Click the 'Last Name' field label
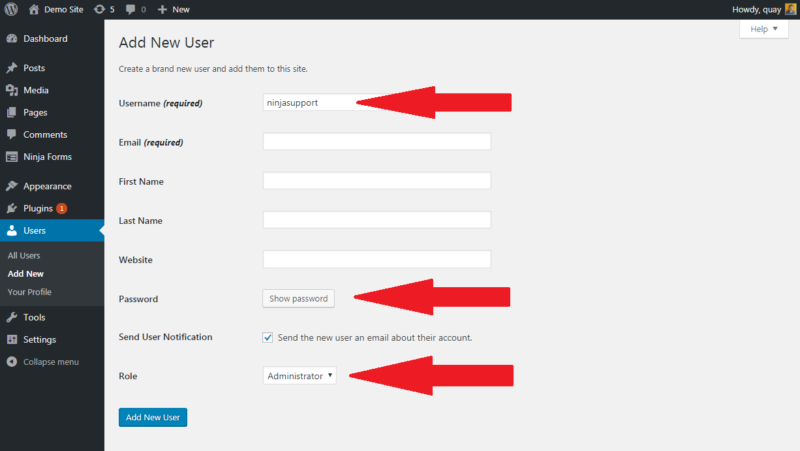 point(140,221)
